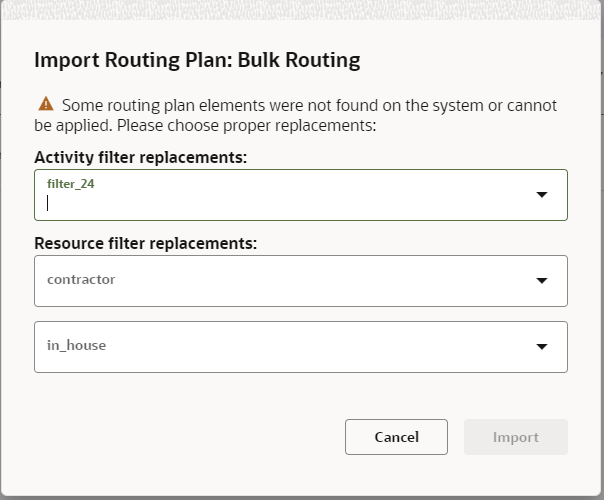The height and width of the screenshot is (500, 604).
Task: Click the dimmed backdrop above the dialog
Action: click(x=300, y=10)
